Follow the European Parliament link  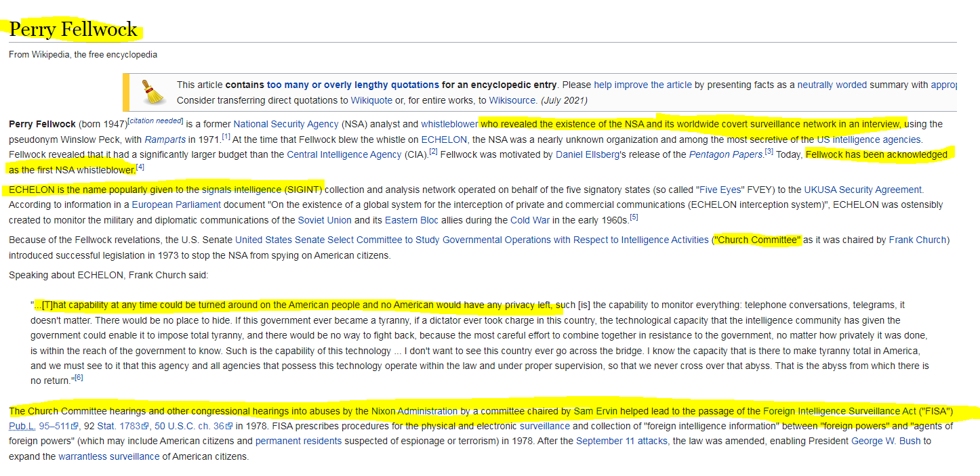click(176, 204)
